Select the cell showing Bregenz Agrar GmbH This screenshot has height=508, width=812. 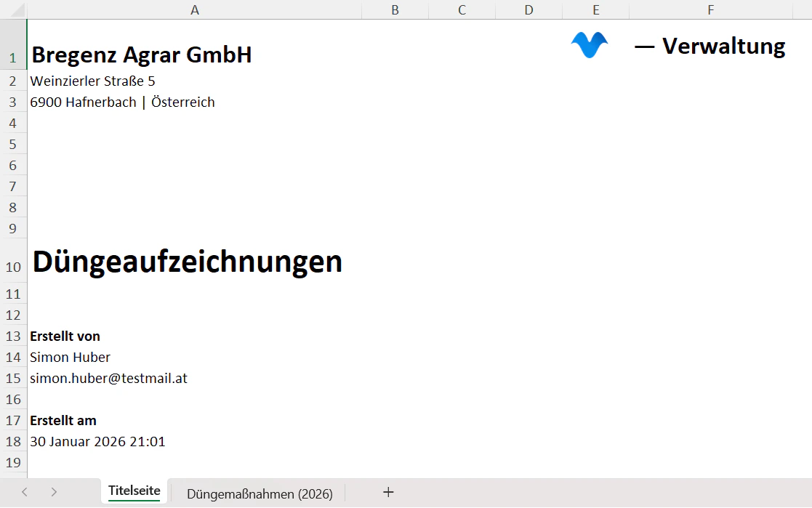pos(140,54)
